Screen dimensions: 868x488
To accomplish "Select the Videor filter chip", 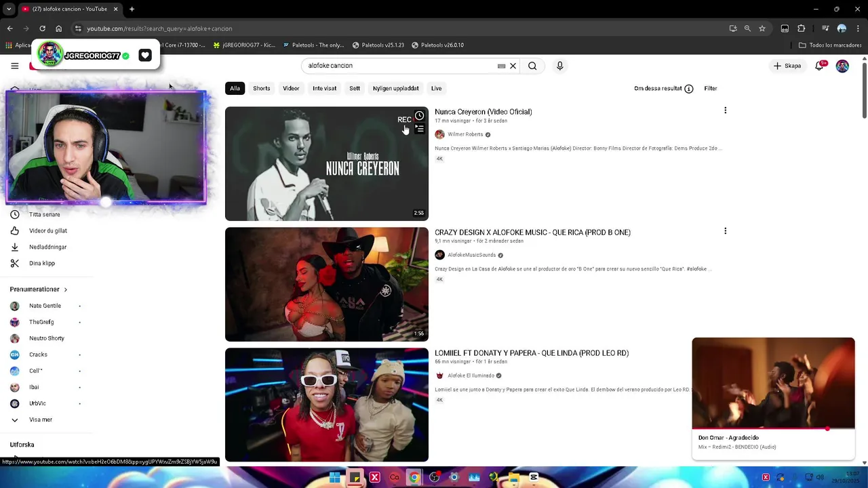I will (x=291, y=88).
